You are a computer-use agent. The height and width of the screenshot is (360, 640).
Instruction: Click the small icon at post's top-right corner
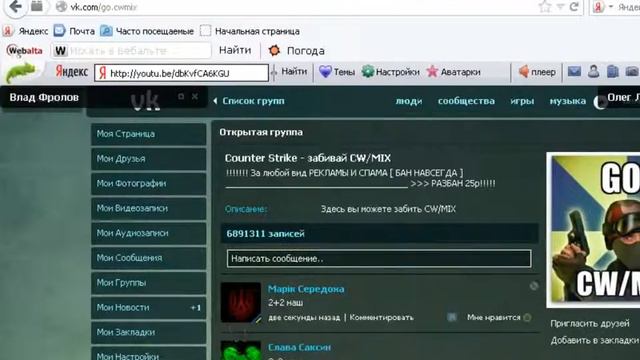(x=534, y=286)
